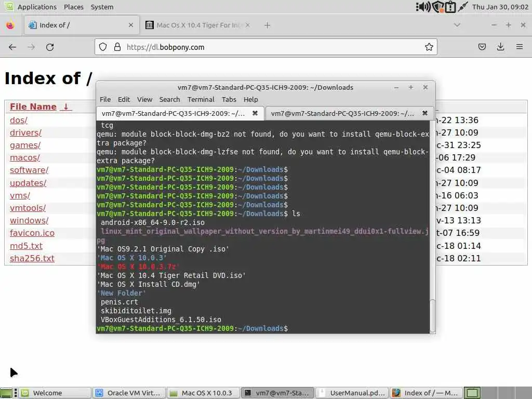Viewport: 532px width, 399px height.
Task: Open the terminal Terminal menu
Action: pos(201,99)
